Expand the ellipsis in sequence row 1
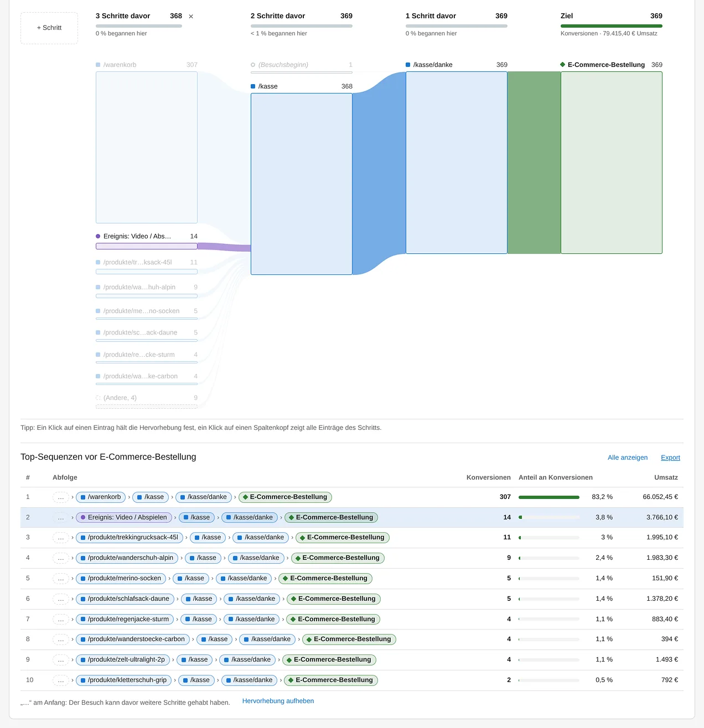Viewport: 704px width, 728px height. [61, 497]
